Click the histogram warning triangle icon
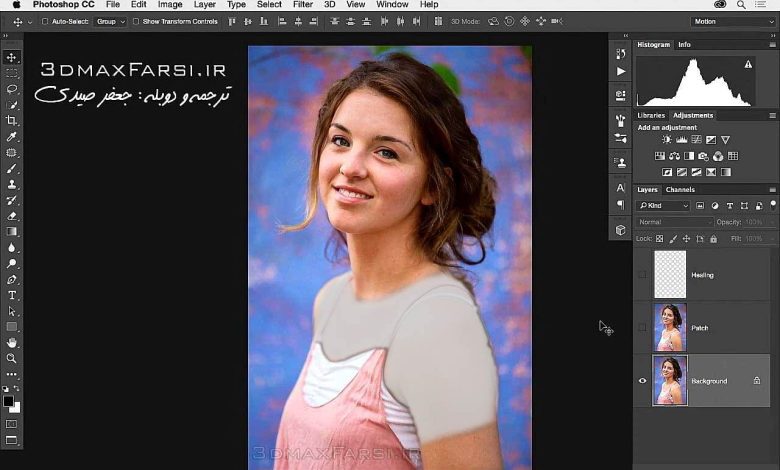Image resolution: width=780 pixels, height=470 pixels. pyautogui.click(x=748, y=64)
